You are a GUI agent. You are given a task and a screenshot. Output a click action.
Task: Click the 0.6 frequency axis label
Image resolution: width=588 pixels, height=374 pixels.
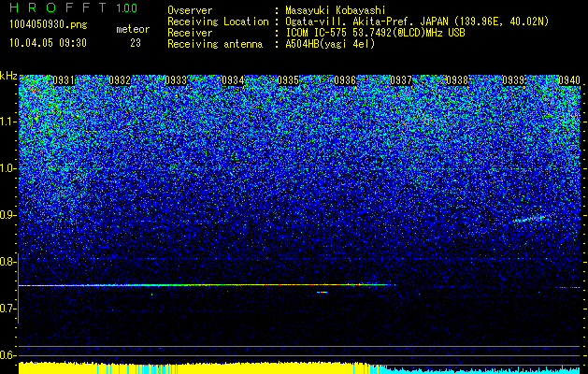[7, 355]
